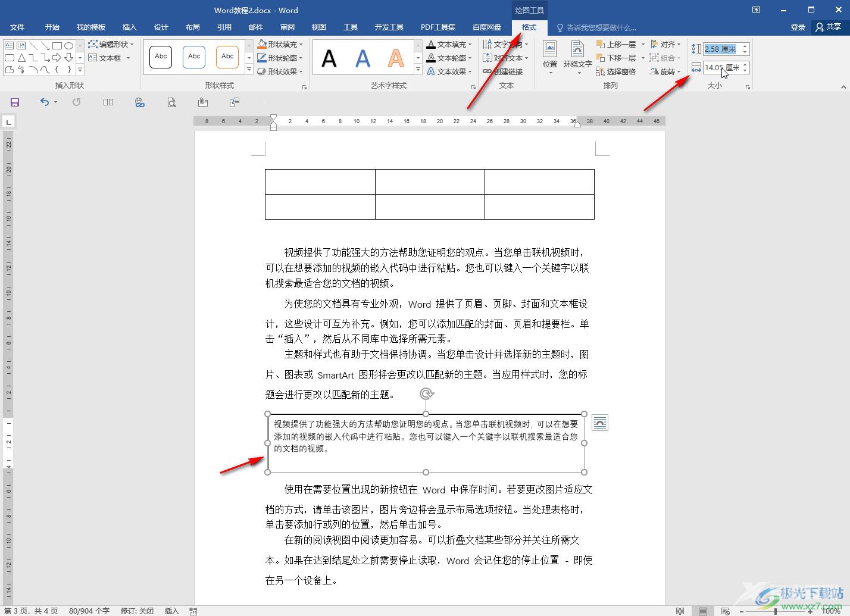Open the side-by-side reading view icon
850x616 pixels.
coord(108,102)
